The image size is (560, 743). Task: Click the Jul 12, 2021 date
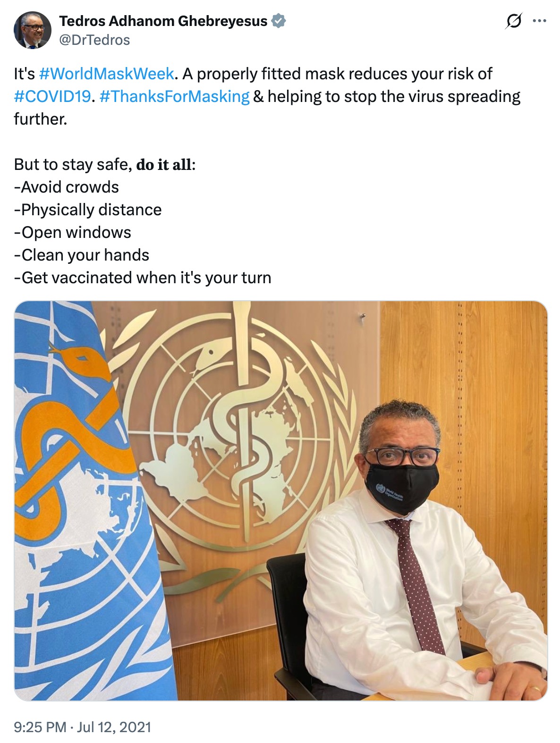click(114, 726)
